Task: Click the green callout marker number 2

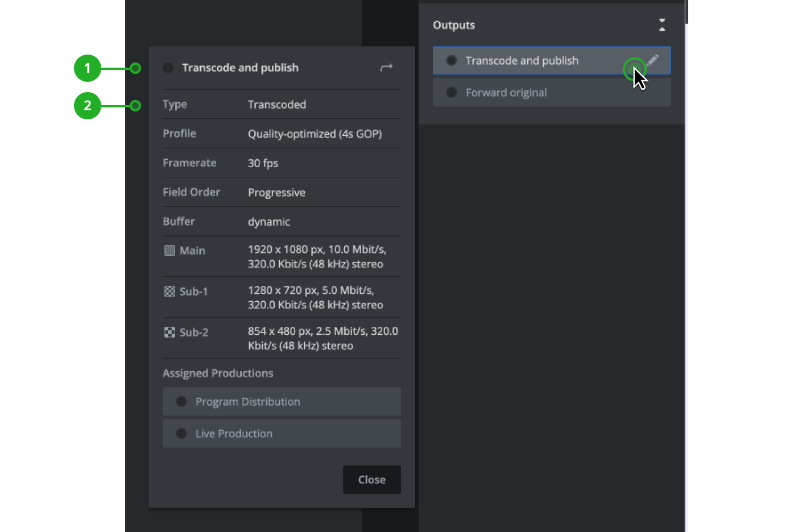Action: pos(88,106)
